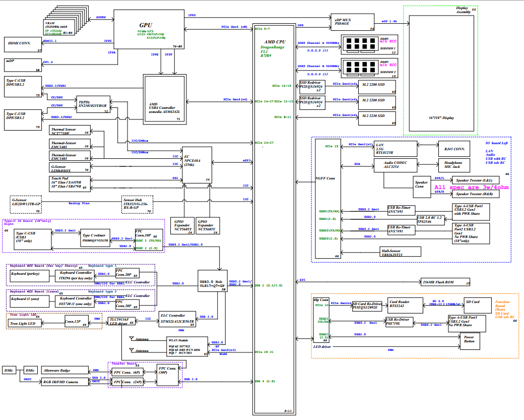Click the Keyboard Controller IT8296 block
Screen dimensions: 524x420
75,275
